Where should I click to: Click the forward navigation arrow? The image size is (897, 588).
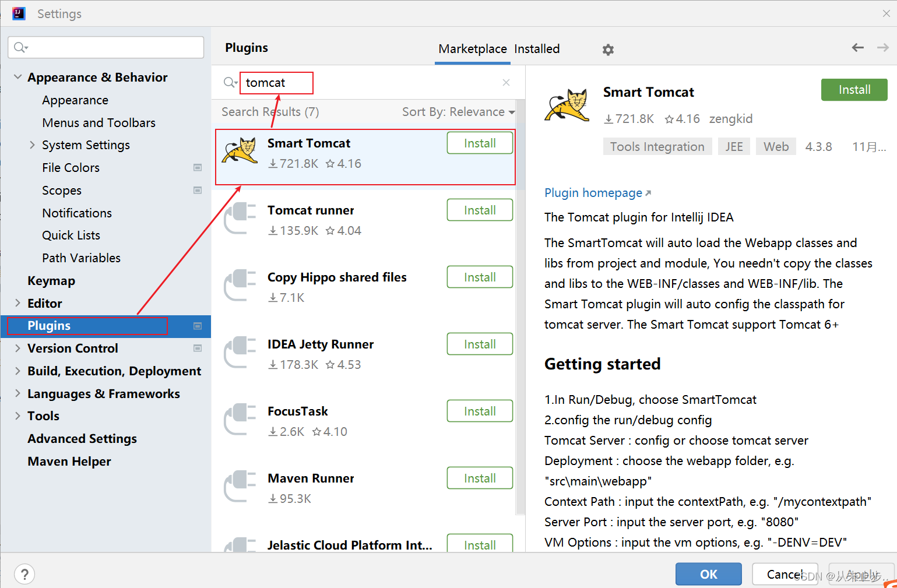[x=883, y=48]
